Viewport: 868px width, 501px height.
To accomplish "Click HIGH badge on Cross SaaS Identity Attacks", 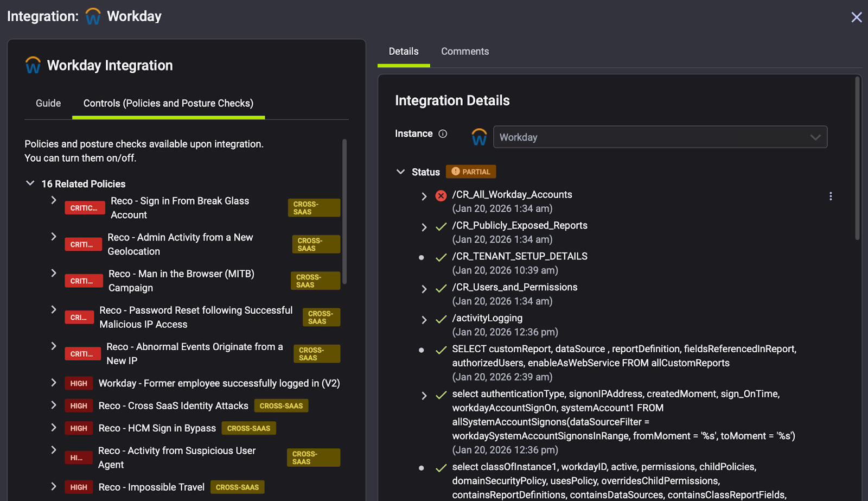I will 79,406.
